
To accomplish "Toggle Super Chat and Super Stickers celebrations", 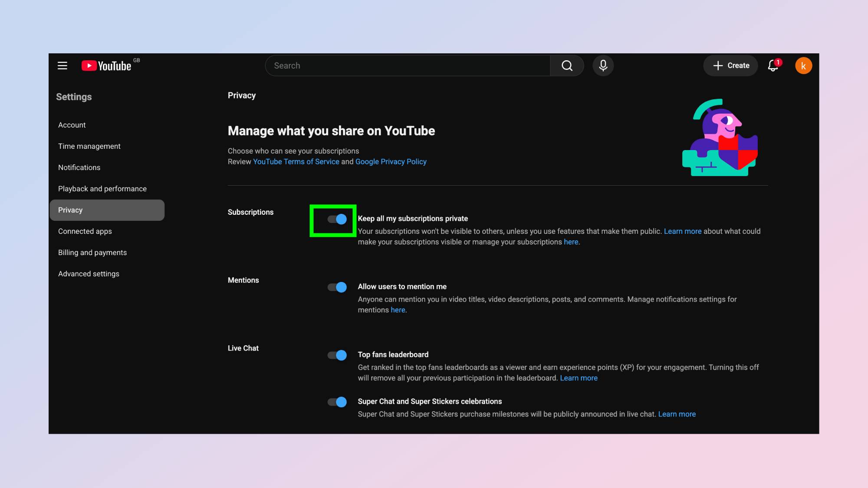I will point(337,402).
